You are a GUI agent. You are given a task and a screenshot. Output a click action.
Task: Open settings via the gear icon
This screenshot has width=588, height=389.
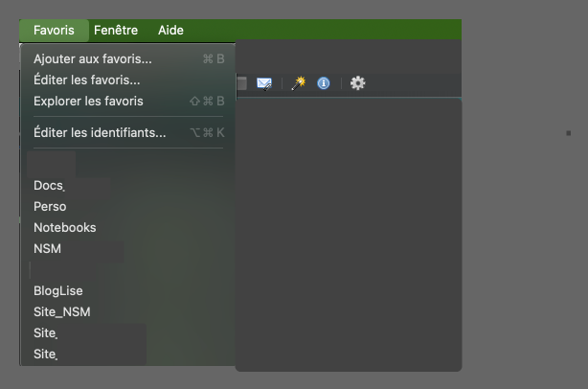click(x=357, y=83)
